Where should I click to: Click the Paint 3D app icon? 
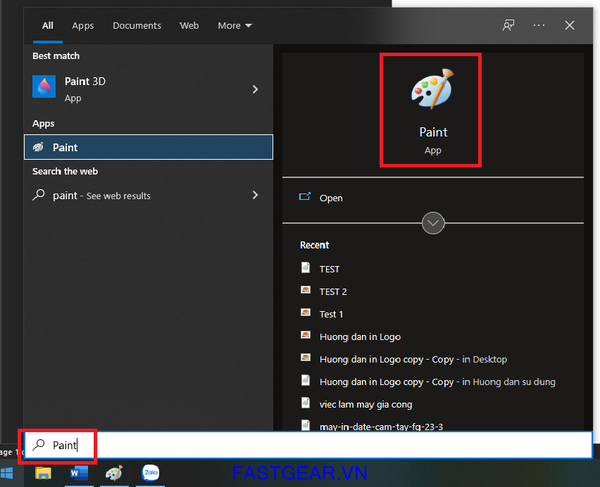pos(44,87)
